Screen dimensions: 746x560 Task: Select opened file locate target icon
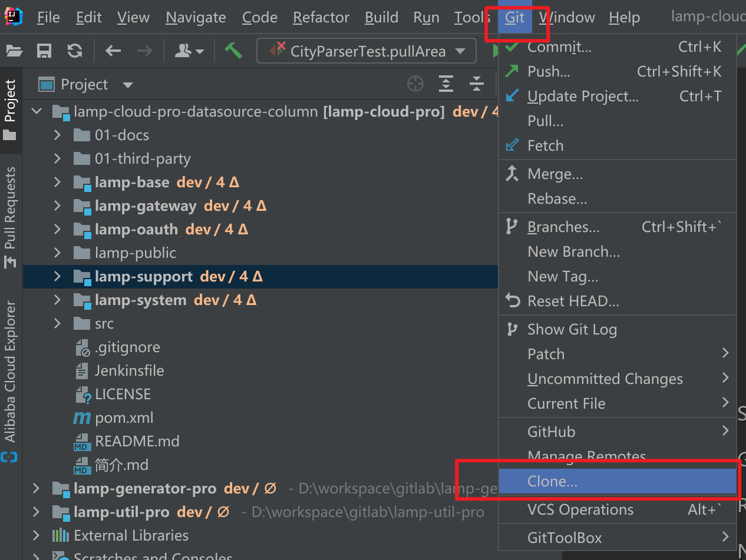pos(415,84)
